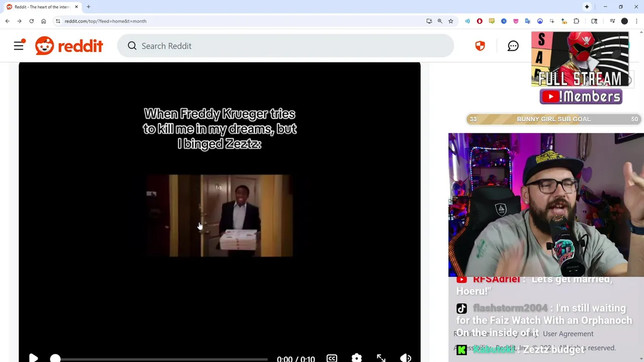Open a new browser tab

pyautogui.click(x=88, y=7)
